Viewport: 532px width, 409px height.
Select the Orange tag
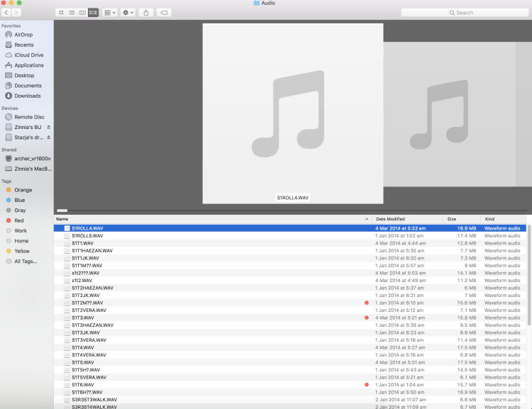point(23,190)
